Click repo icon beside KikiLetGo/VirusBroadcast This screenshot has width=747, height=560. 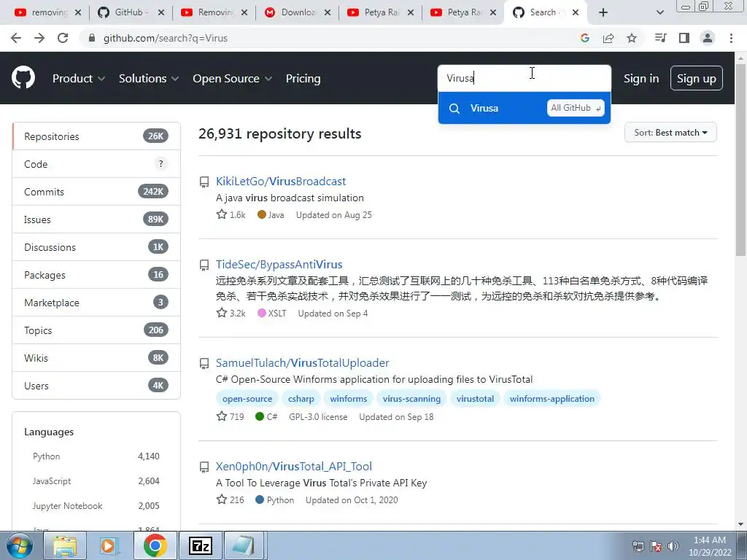pyautogui.click(x=204, y=182)
